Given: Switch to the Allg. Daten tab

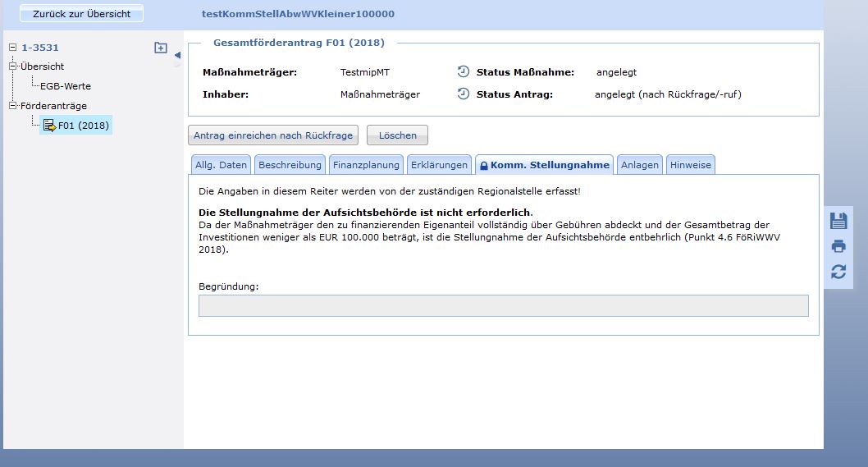Looking at the screenshot, I should coord(221,164).
